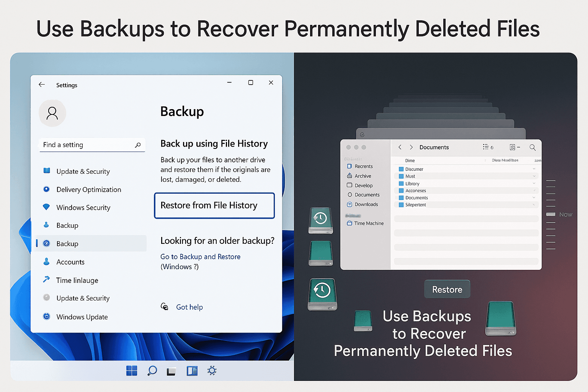This screenshot has height=392, width=588.
Task: Sort by the Diete Nuidittes column header
Action: tap(505, 160)
